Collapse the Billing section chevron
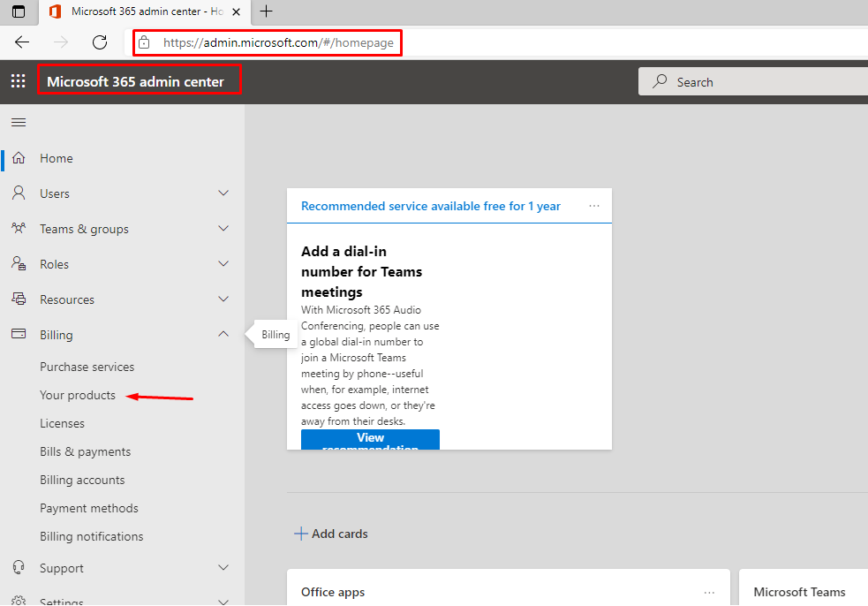The image size is (868, 606). pyautogui.click(x=223, y=335)
